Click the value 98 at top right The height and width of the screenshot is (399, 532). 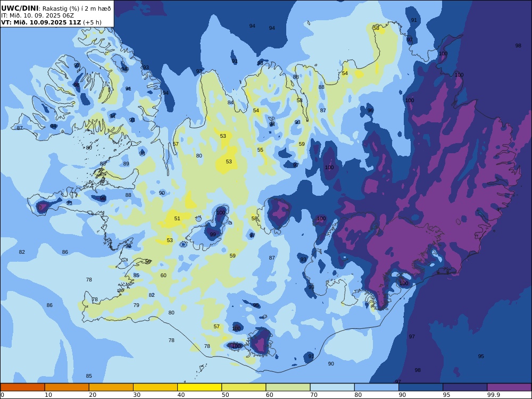[518, 45]
